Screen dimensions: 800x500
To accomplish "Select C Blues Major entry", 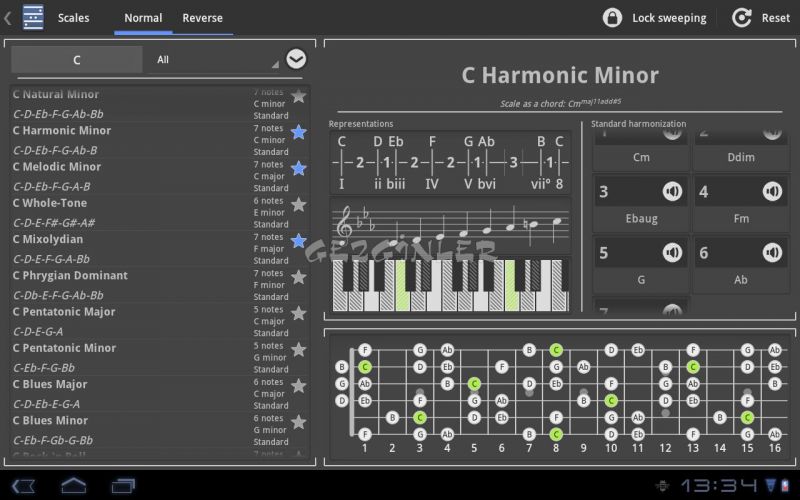I will point(160,393).
